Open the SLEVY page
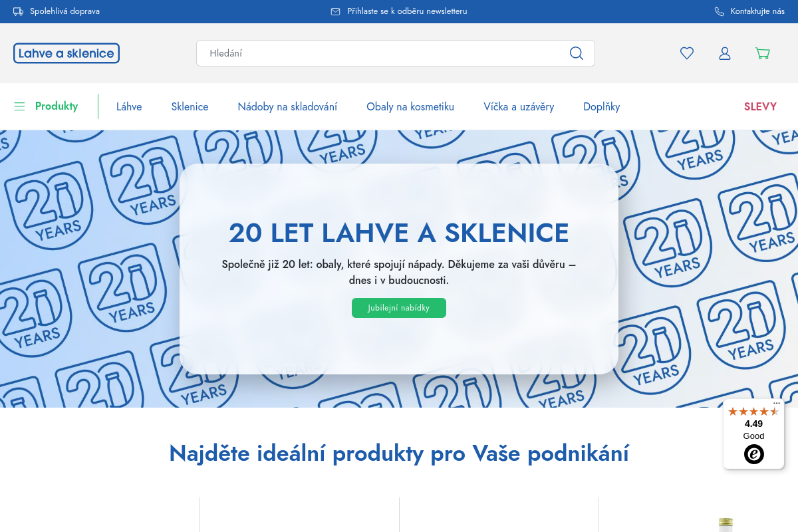798x532 pixels. (760, 106)
